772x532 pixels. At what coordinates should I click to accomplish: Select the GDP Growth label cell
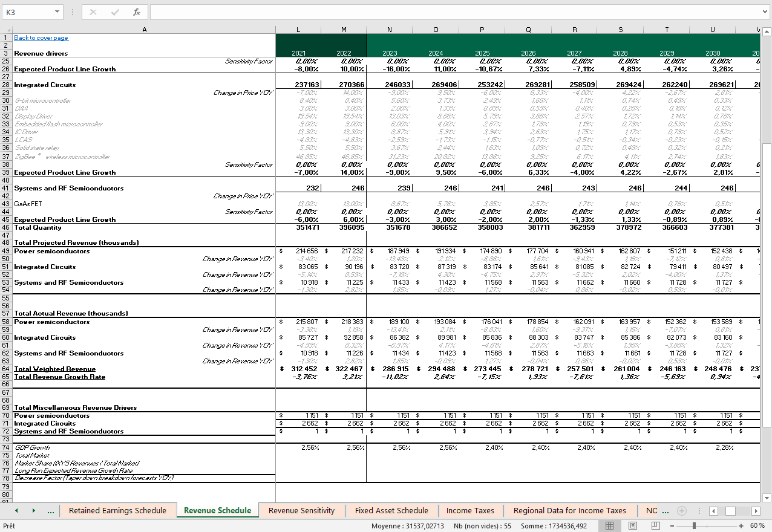point(31,447)
